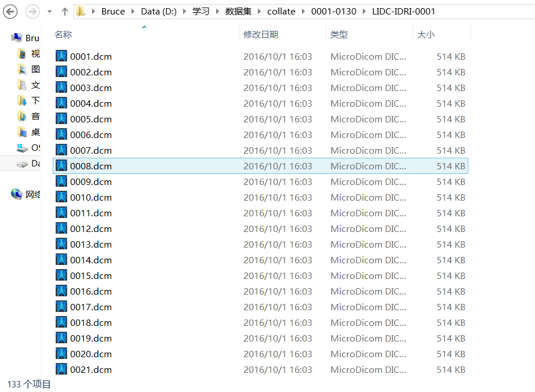Open Documents folder in navigation pane

(28, 85)
